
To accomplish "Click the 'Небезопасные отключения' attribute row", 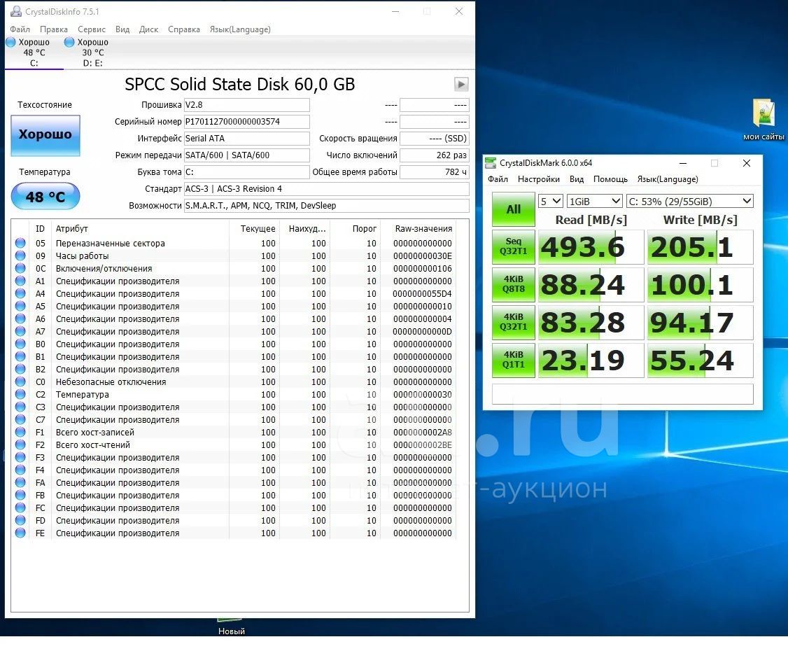I will click(233, 382).
